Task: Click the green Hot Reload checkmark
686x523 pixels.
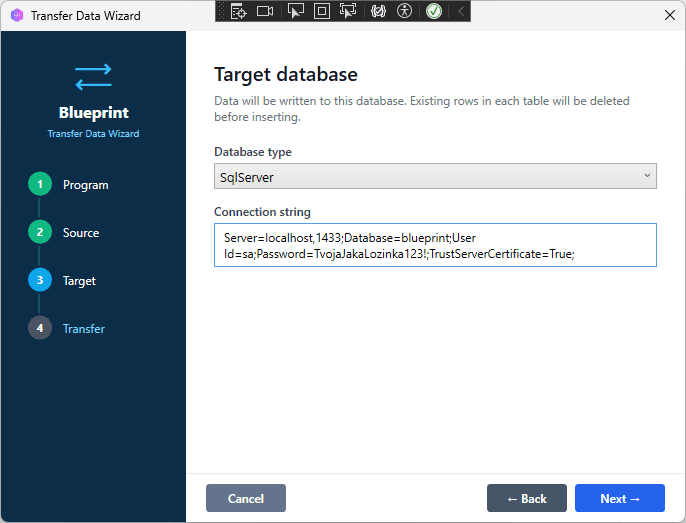Action: click(434, 11)
